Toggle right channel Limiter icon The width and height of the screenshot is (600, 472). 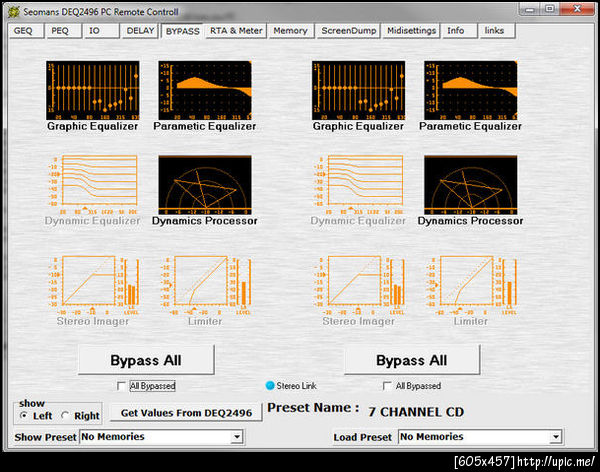471,285
